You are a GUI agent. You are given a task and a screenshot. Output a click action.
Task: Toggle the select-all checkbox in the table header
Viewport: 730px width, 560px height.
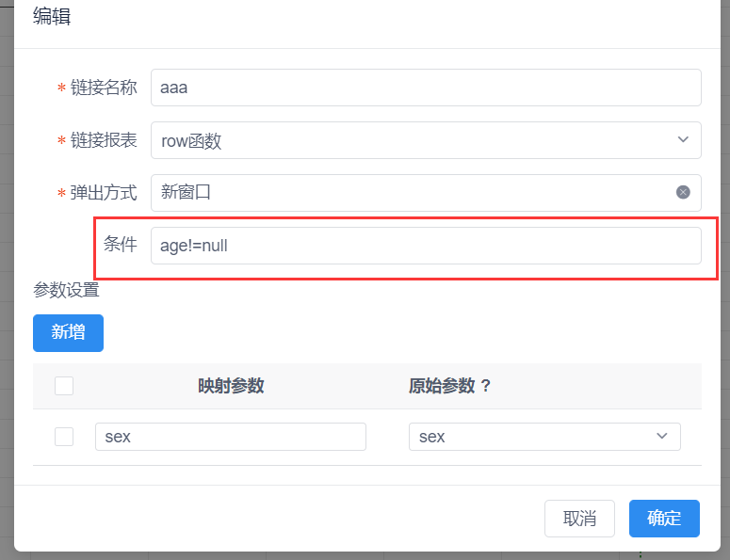(64, 386)
